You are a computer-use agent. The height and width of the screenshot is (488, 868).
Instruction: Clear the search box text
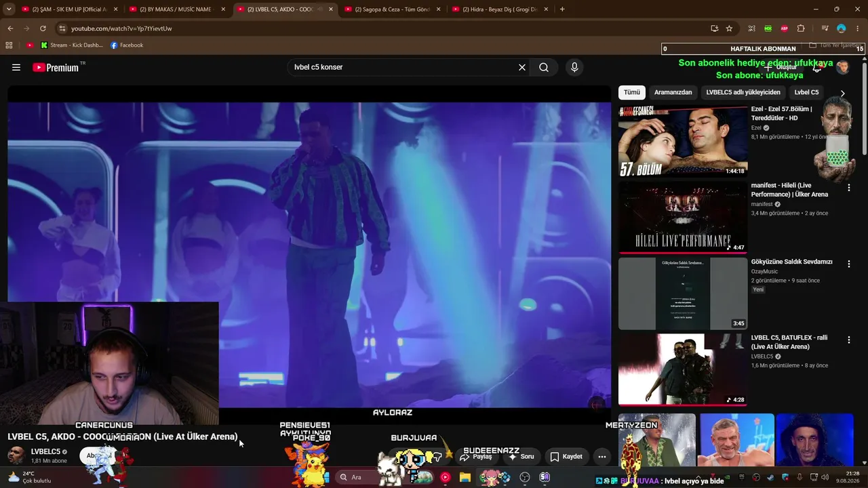coord(522,67)
